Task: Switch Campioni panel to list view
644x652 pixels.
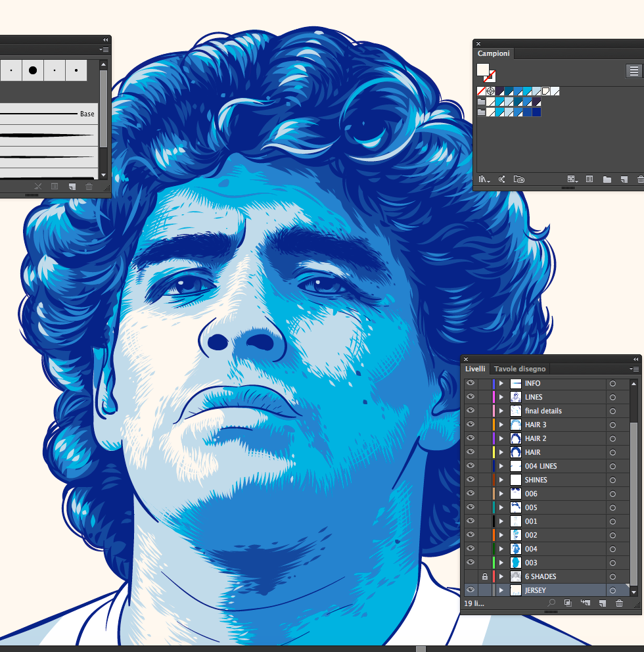Action: 633,71
